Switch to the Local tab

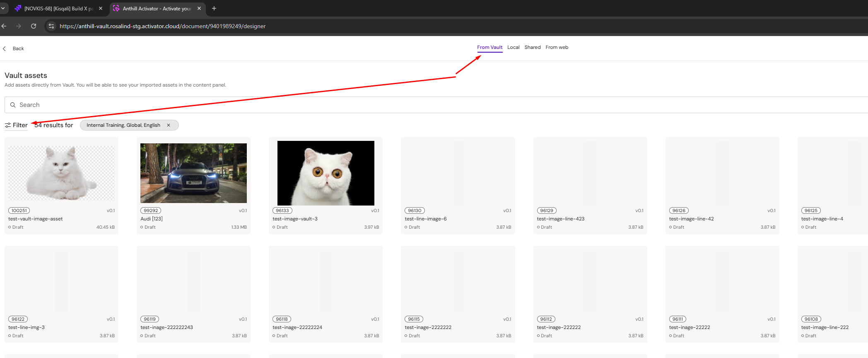(513, 47)
